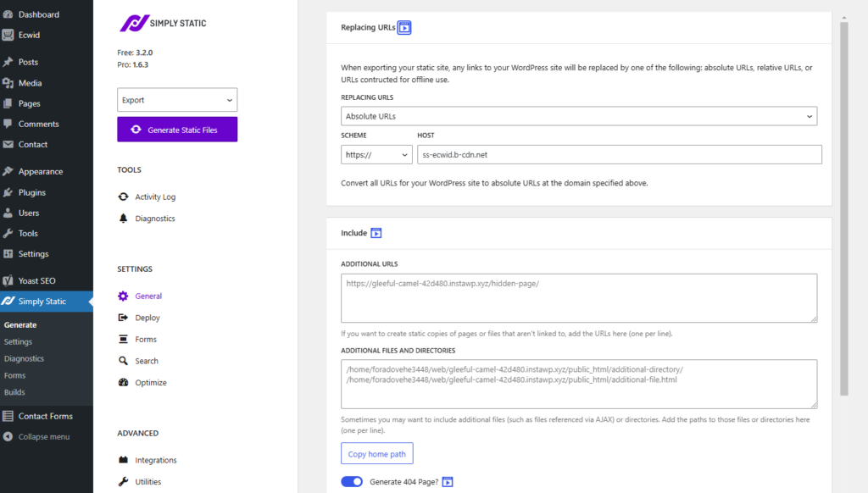868x493 pixels.
Task: Open Simply Static in admin menu
Action: (47, 302)
